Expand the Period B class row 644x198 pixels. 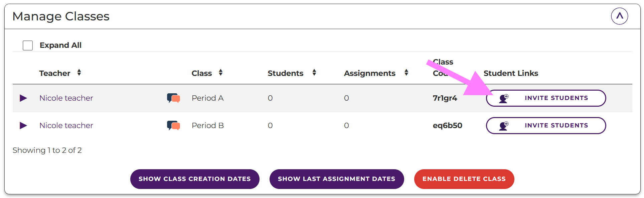(23, 125)
